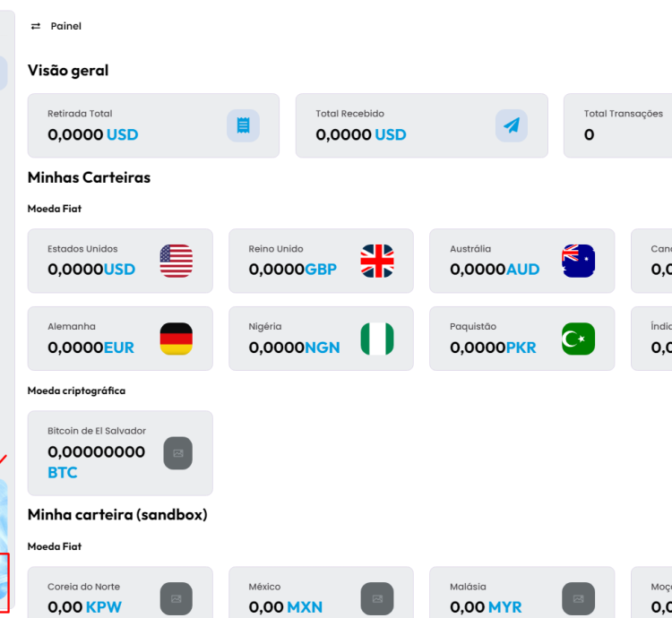Click the Coreia do Norte placeholder icon
The height and width of the screenshot is (618, 672).
pyautogui.click(x=177, y=598)
